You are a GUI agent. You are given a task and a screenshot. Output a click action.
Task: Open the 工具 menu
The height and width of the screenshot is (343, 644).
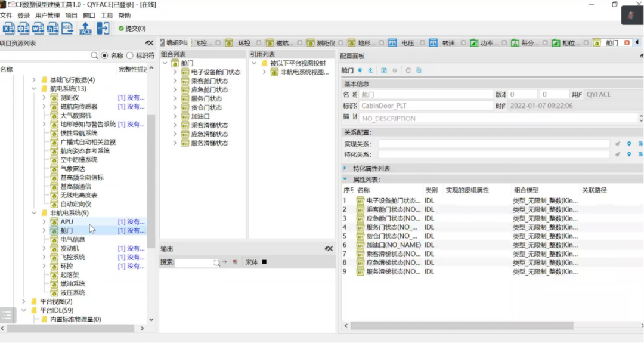pos(107,16)
